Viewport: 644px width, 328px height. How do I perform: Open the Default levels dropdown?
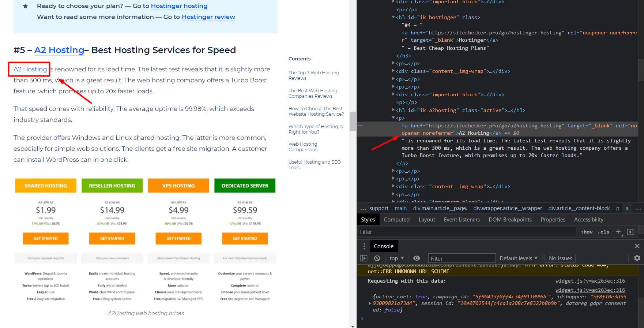tap(519, 258)
